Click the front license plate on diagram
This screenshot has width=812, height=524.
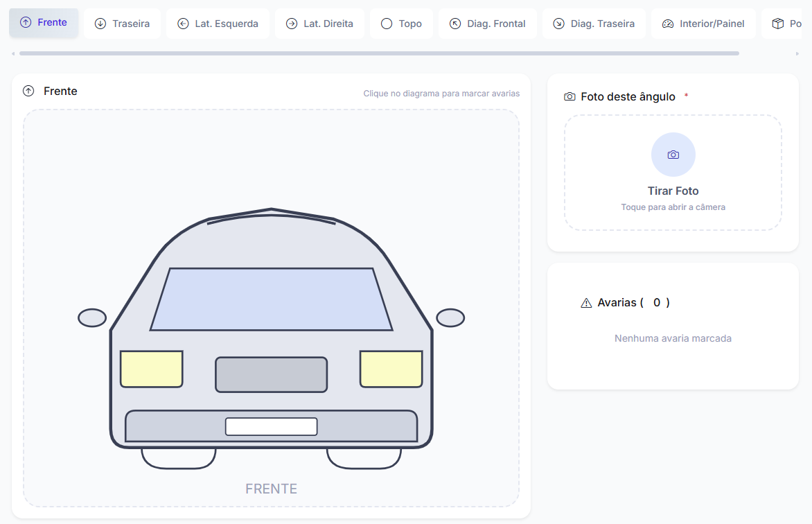(x=271, y=426)
